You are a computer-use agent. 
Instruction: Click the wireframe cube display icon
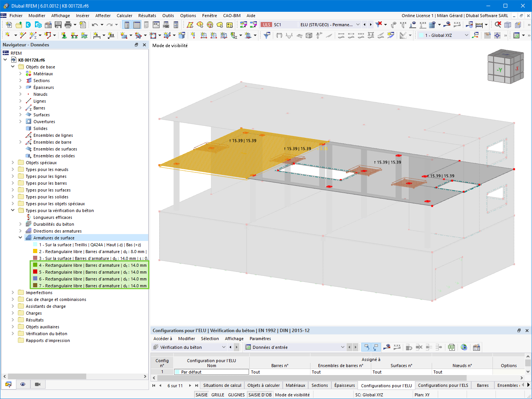[508, 25]
